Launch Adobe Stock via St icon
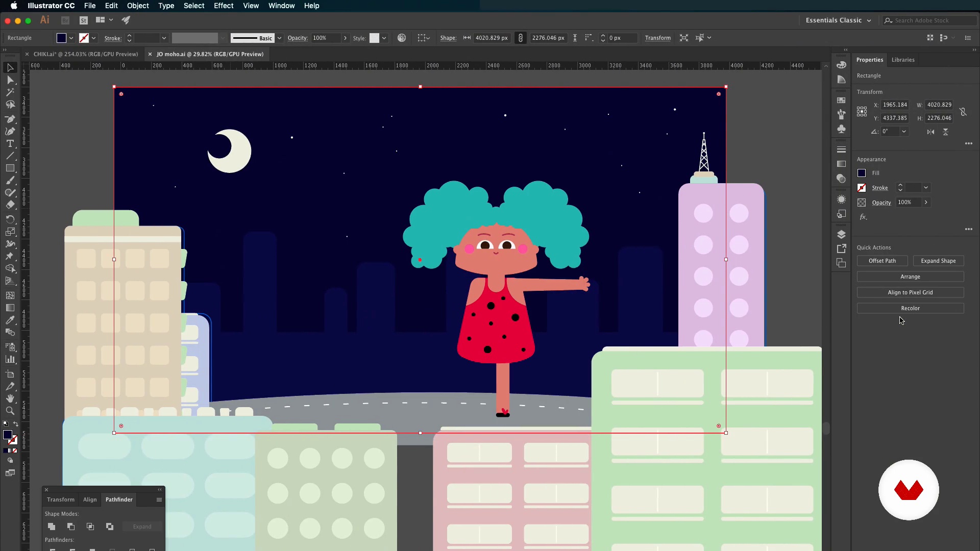The width and height of the screenshot is (980, 551). pyautogui.click(x=84, y=20)
